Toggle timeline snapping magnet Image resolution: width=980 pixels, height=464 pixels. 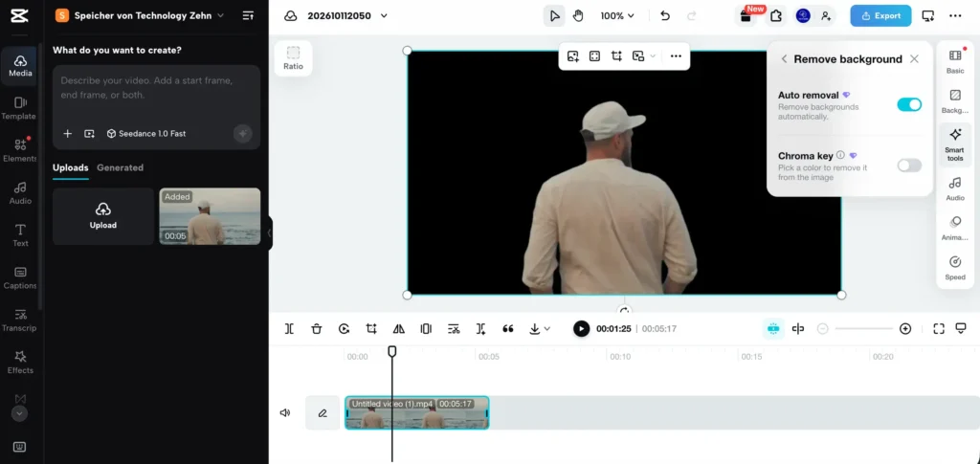click(773, 328)
